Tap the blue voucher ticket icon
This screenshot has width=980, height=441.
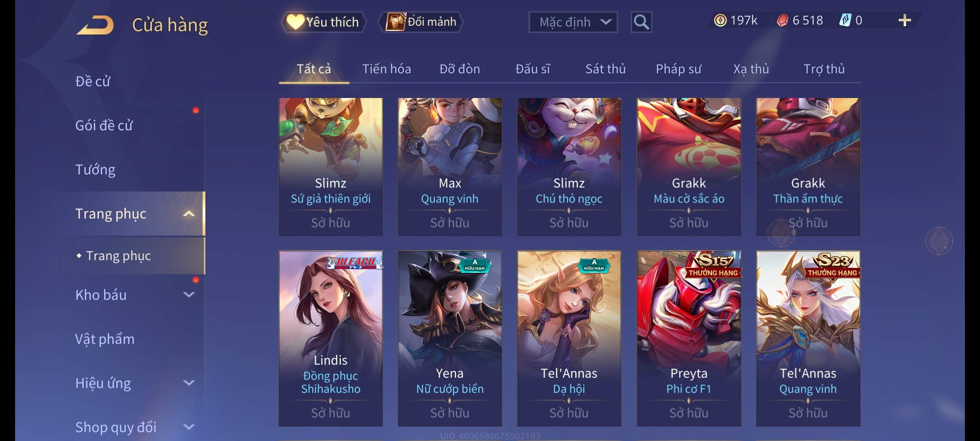(x=845, y=20)
